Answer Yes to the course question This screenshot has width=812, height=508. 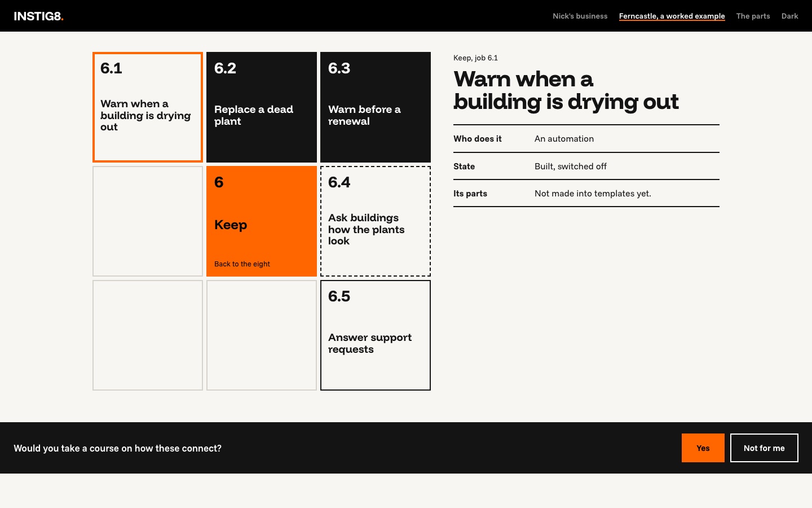pos(703,448)
